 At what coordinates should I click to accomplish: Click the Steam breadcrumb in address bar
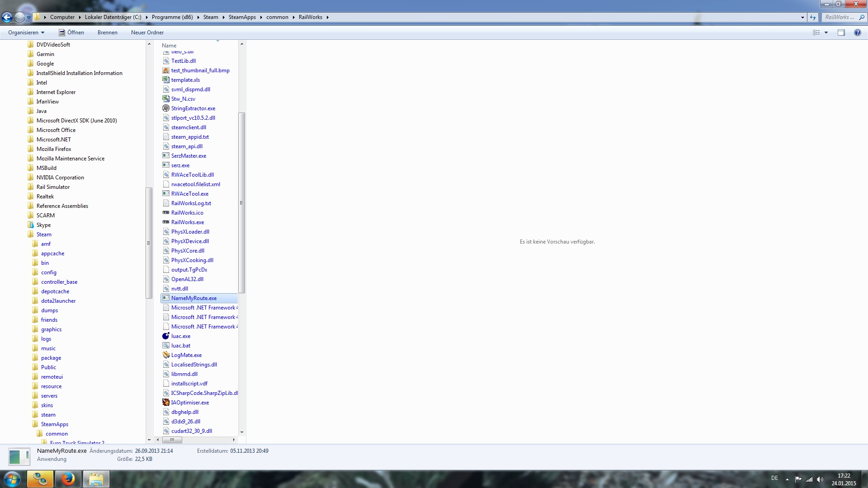pos(211,17)
